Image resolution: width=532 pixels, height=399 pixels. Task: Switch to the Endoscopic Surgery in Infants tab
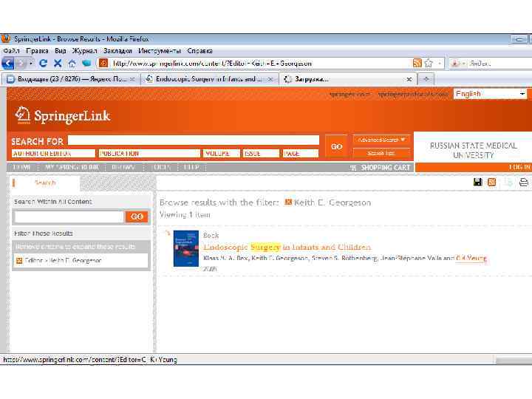tap(208, 79)
